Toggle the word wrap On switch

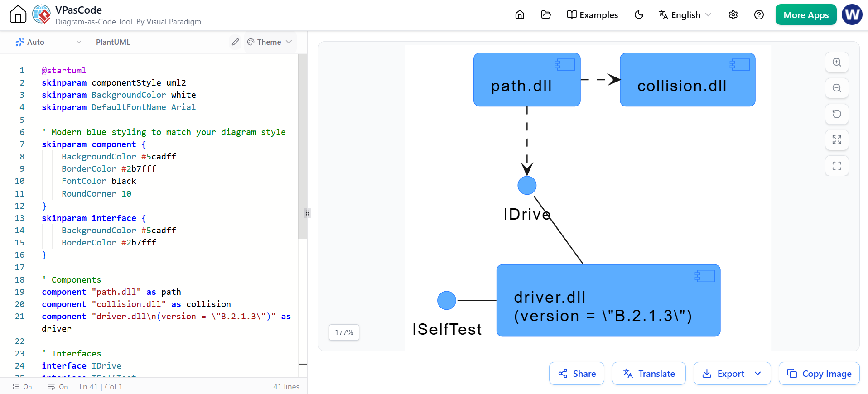[x=58, y=387]
